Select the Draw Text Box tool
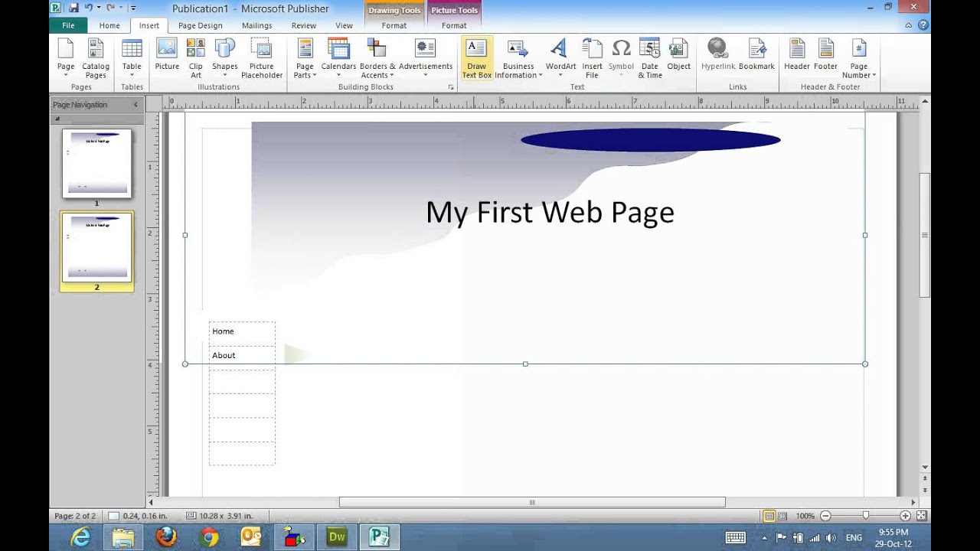This screenshot has width=980, height=551. point(476,58)
